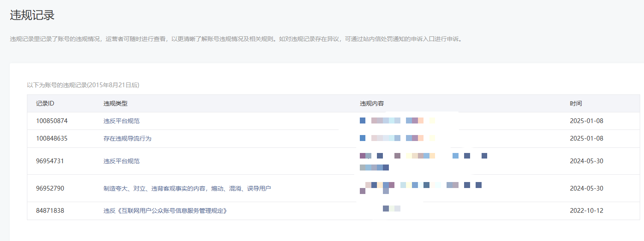Open the 存在违规导流行为 violation type
The height and width of the screenshot is (241, 644).
[x=127, y=138]
